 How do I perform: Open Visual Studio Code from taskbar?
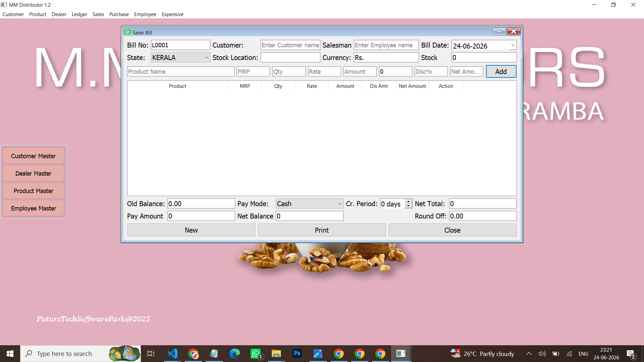click(172, 354)
